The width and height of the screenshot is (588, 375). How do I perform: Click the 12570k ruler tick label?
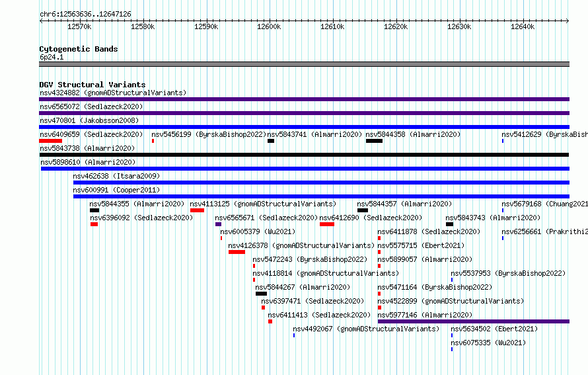[x=79, y=26]
